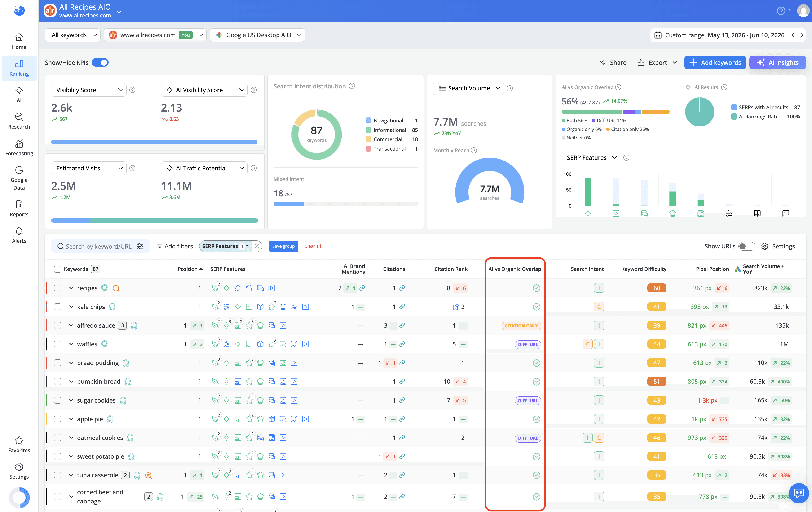Viewport: 812px width, 512px height.
Task: Check the kale chips keyword row
Action: point(57,307)
